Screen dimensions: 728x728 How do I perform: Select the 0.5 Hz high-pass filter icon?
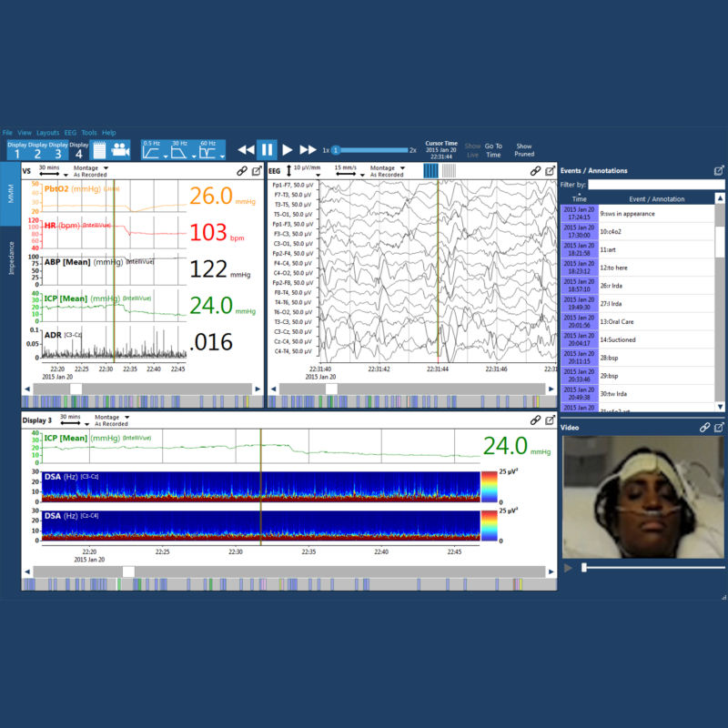point(152,149)
